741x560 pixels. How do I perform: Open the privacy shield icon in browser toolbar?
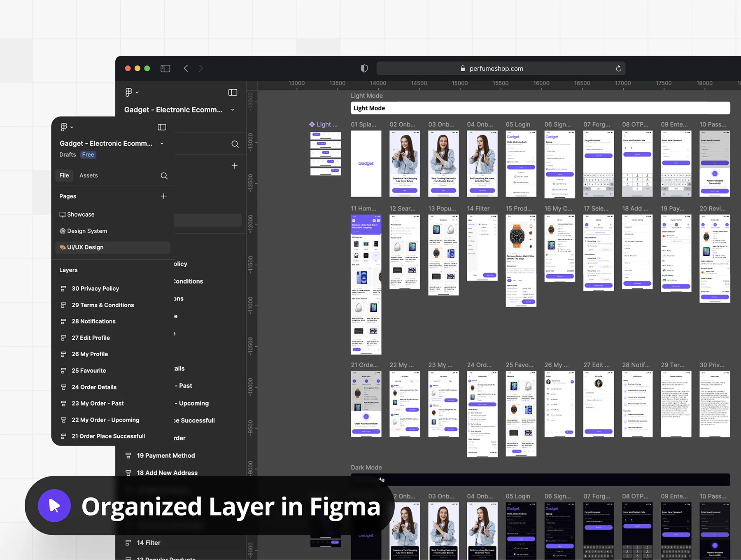(364, 68)
